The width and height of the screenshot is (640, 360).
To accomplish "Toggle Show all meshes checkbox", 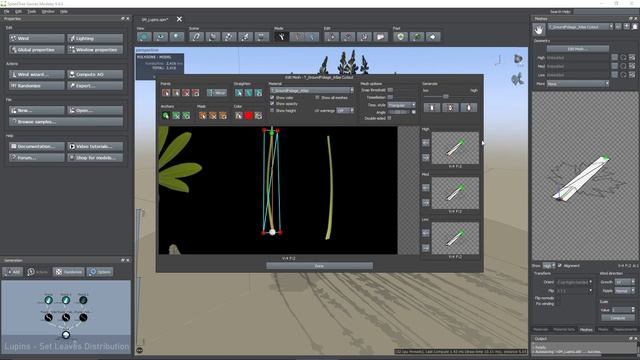I will click(x=317, y=98).
